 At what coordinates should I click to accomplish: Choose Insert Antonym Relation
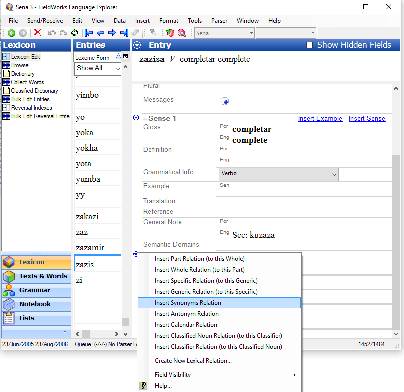coord(219,314)
